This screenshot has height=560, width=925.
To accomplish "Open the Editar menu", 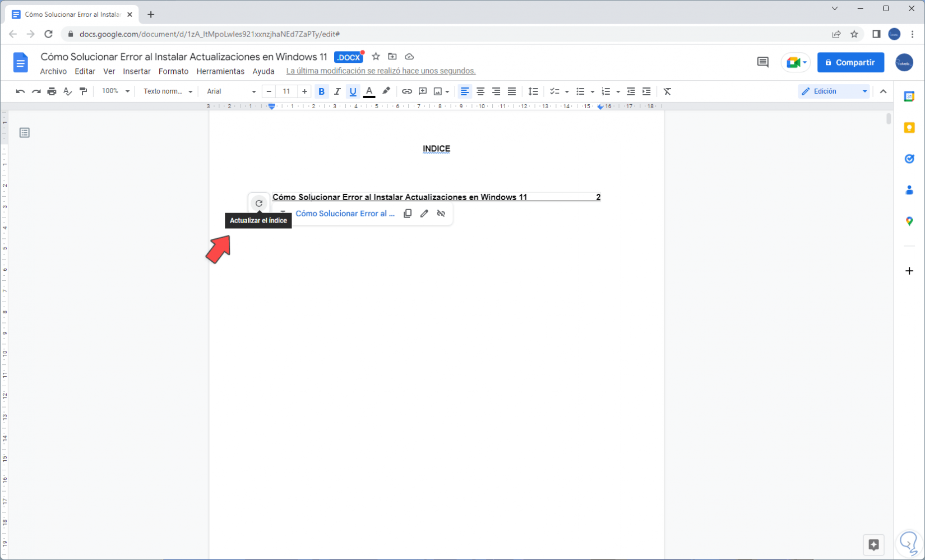I will click(85, 71).
